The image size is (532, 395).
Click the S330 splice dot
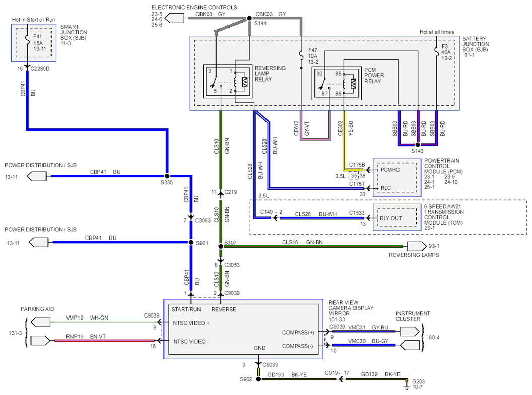(167, 176)
